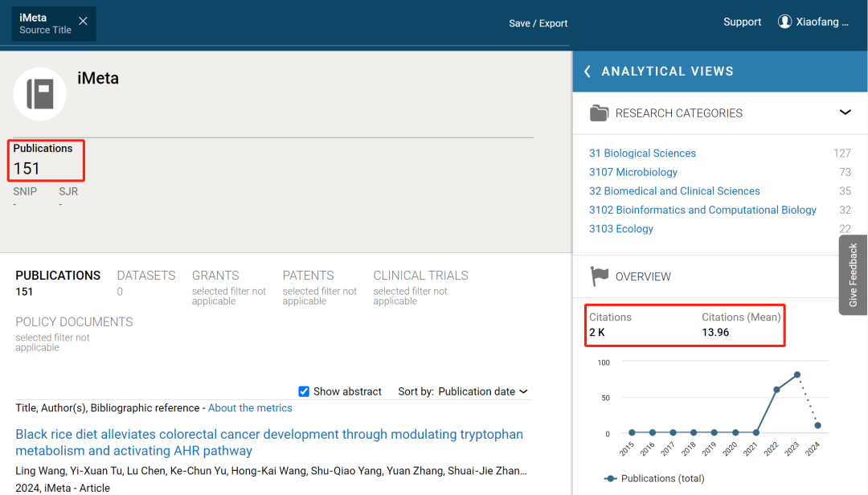
Task: Click the 2024, iMeta - Article reference
Action: coord(63,488)
